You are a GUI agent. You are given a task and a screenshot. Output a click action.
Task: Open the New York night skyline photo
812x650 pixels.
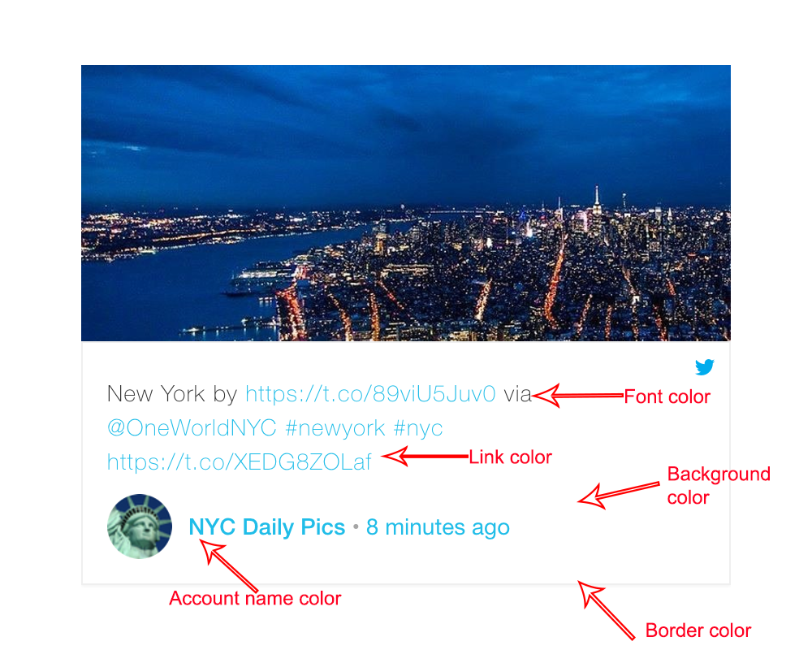[x=406, y=202]
